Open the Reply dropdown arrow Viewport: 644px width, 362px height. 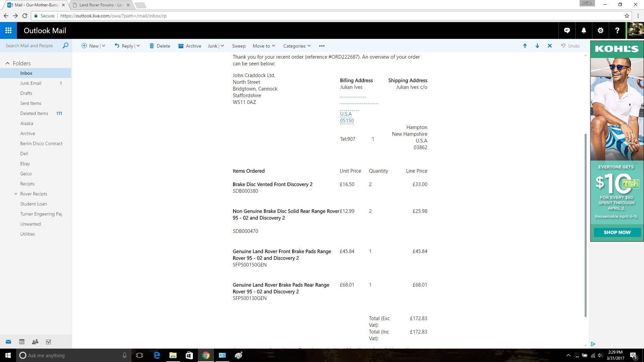tap(138, 46)
